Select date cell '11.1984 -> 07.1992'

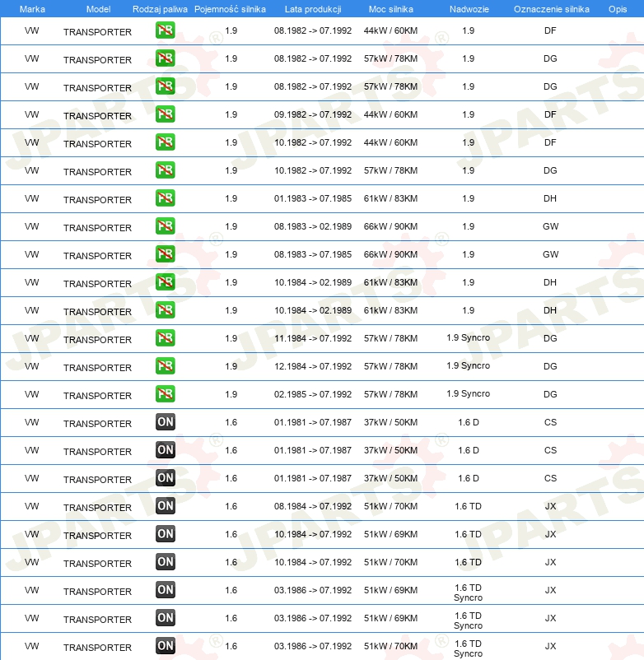click(313, 338)
